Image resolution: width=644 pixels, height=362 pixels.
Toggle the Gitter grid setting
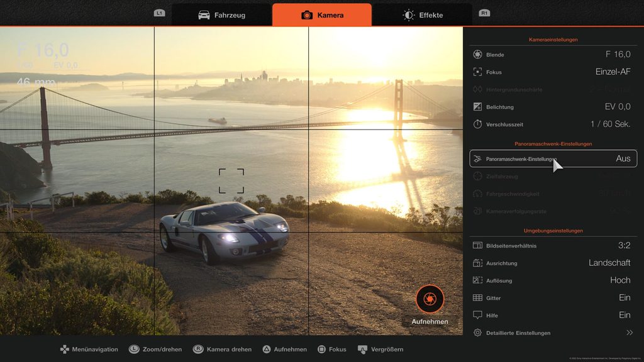[624, 298]
